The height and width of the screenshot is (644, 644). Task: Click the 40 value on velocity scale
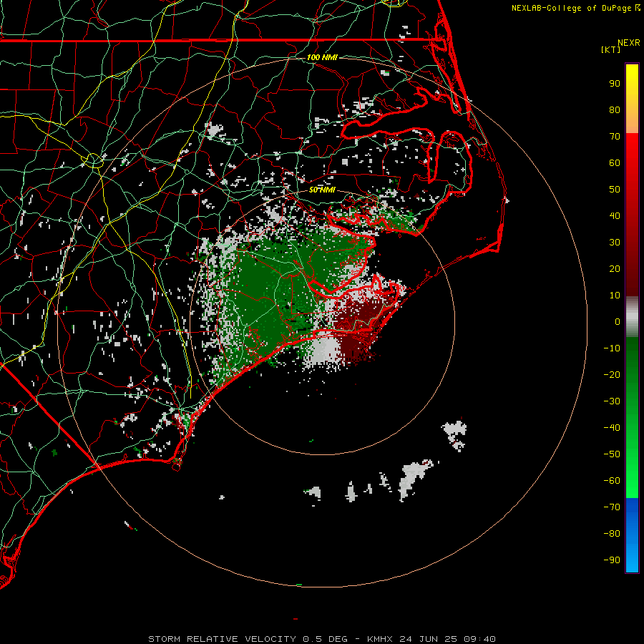click(615, 216)
